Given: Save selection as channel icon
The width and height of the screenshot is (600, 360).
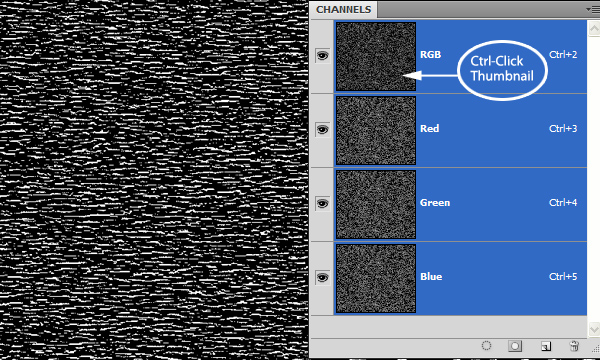Looking at the screenshot, I should pos(515,346).
